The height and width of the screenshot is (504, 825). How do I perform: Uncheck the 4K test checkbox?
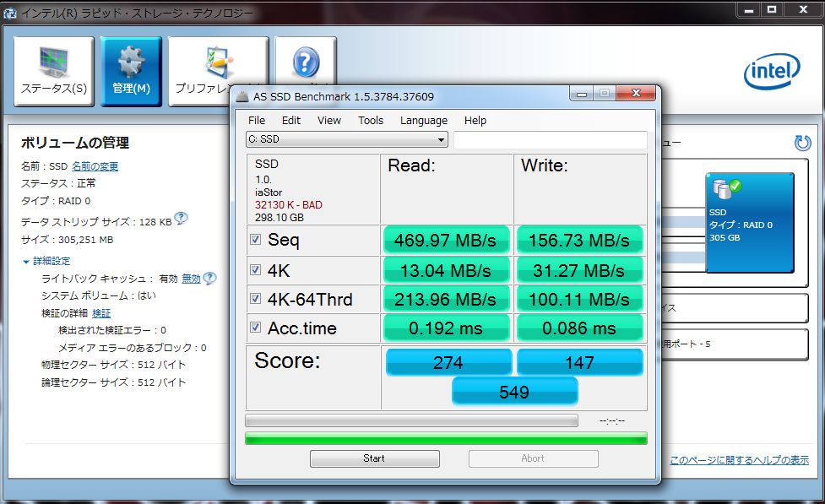point(255,270)
